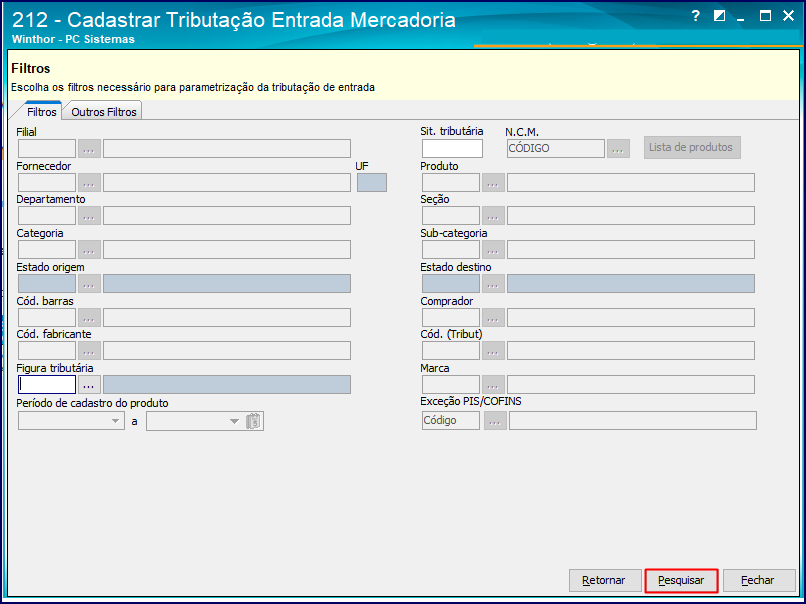Image resolution: width=806 pixels, height=604 pixels.
Task: Click the Cód. barras code input field
Action: click(x=47, y=318)
